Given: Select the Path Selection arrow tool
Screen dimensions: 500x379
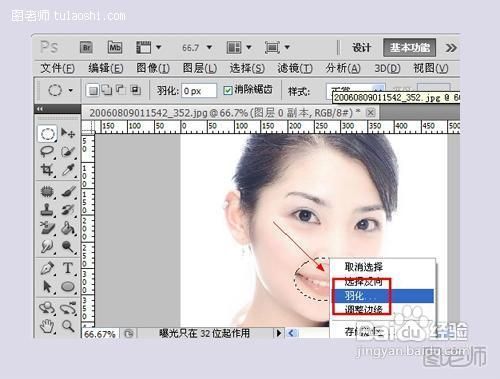Looking at the screenshot, I should point(47,287).
